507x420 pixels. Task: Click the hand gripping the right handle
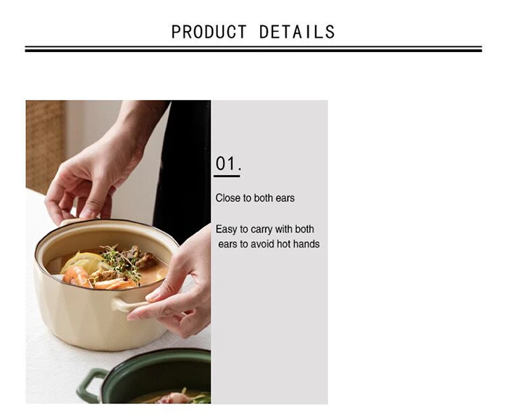(x=175, y=285)
